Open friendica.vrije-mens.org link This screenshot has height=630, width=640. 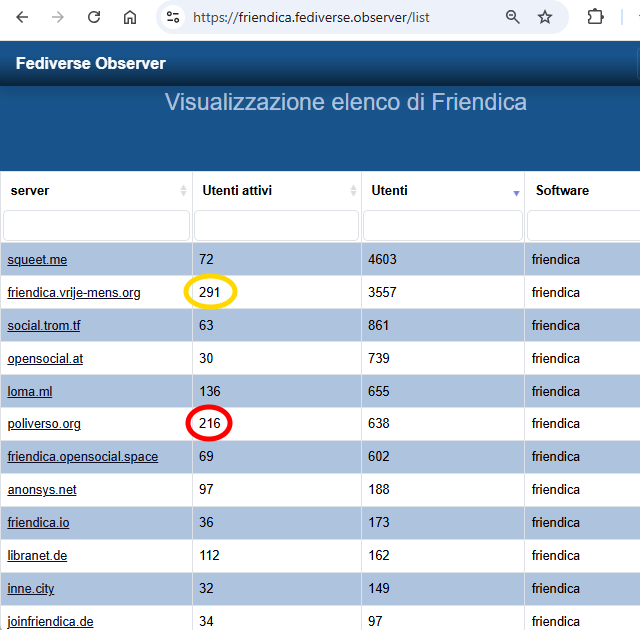[74, 293]
